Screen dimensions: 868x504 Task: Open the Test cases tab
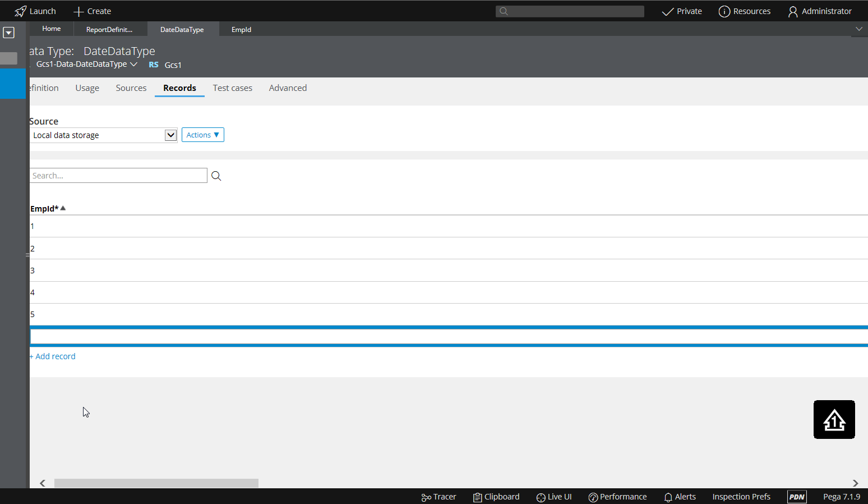pos(233,88)
